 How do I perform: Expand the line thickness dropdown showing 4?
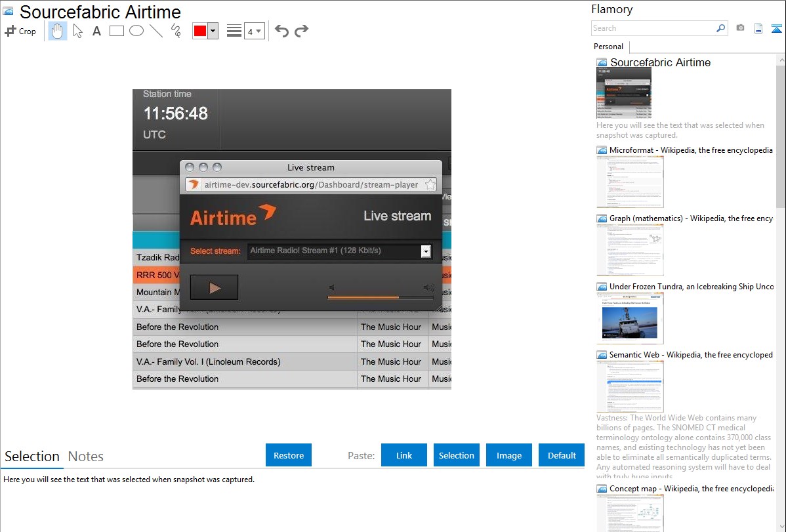click(x=254, y=31)
